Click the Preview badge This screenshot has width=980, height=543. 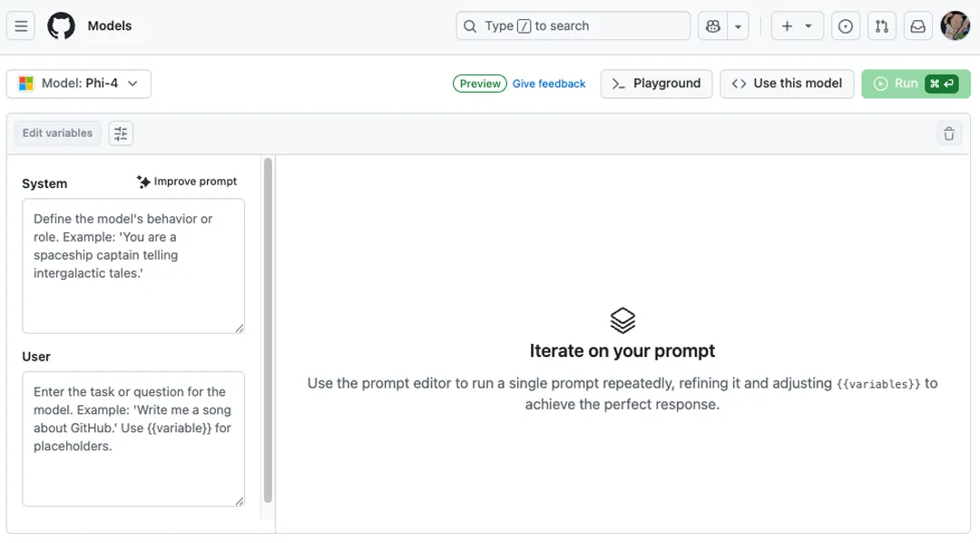pyautogui.click(x=478, y=83)
